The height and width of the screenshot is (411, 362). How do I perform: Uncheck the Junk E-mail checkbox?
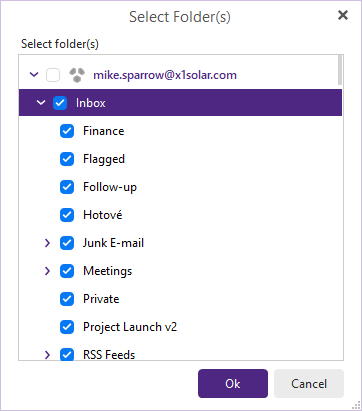tap(67, 243)
